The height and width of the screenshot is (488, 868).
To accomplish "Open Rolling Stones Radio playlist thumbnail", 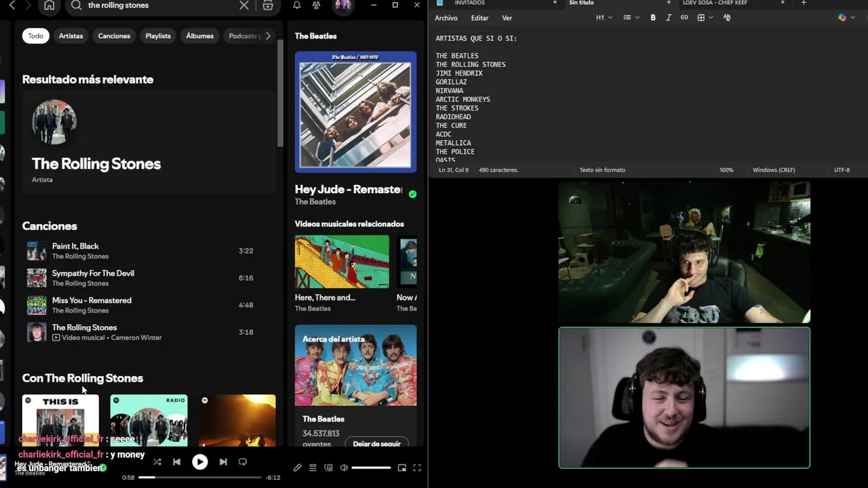I will point(149,420).
